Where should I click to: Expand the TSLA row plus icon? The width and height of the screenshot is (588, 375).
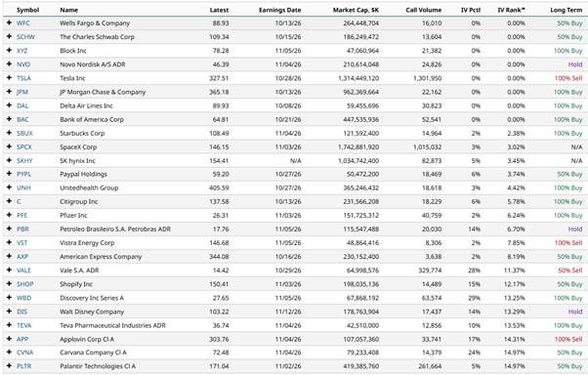tap(9, 77)
